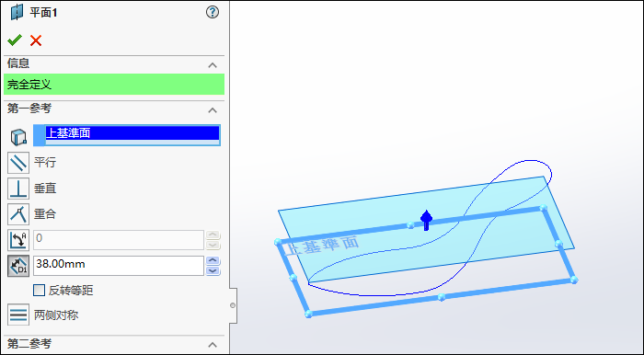
Task: Select 上基準面 in the reference selection box
Action: click(x=132, y=133)
